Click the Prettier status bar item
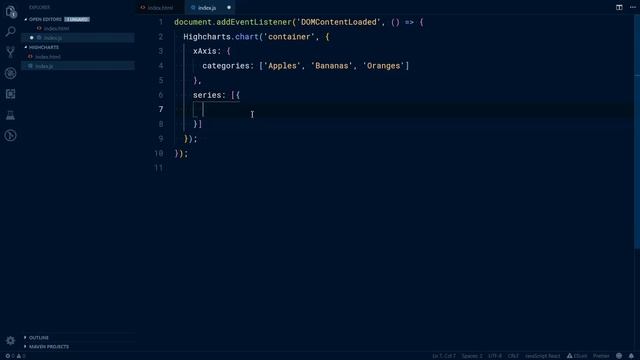This screenshot has width=640, height=360. pos(601,356)
